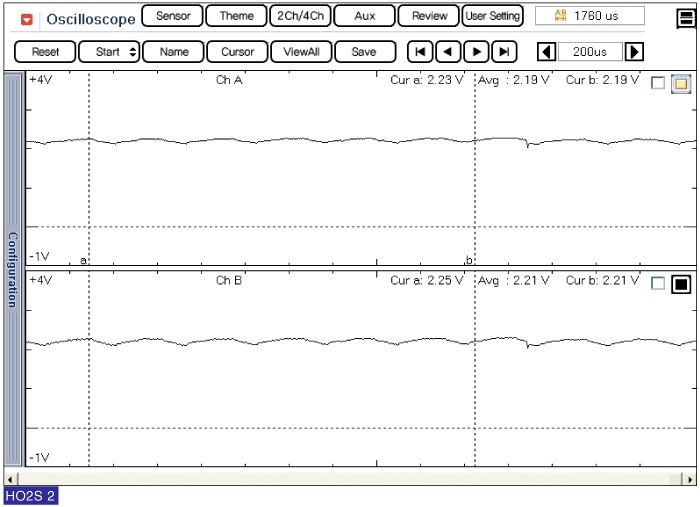Click the red Oscilloscope collapse arrow icon
Screen dimensions: 700x507
pyautogui.click(x=27, y=19)
